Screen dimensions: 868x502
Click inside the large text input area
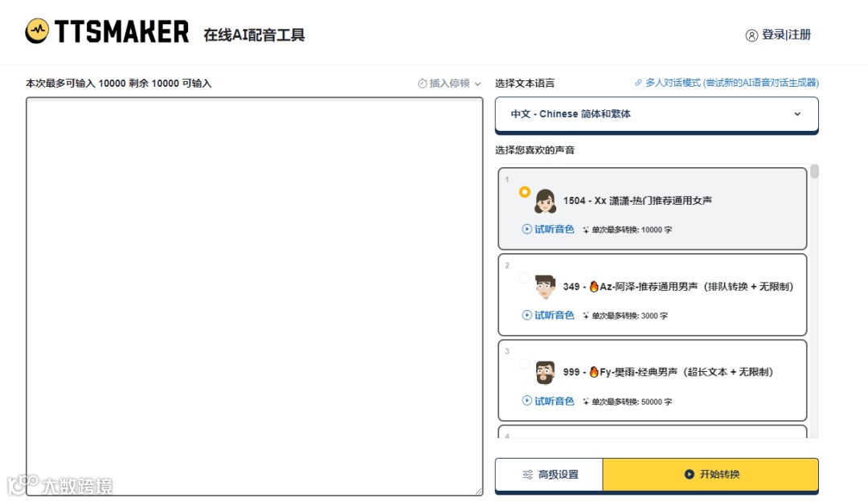(255, 296)
